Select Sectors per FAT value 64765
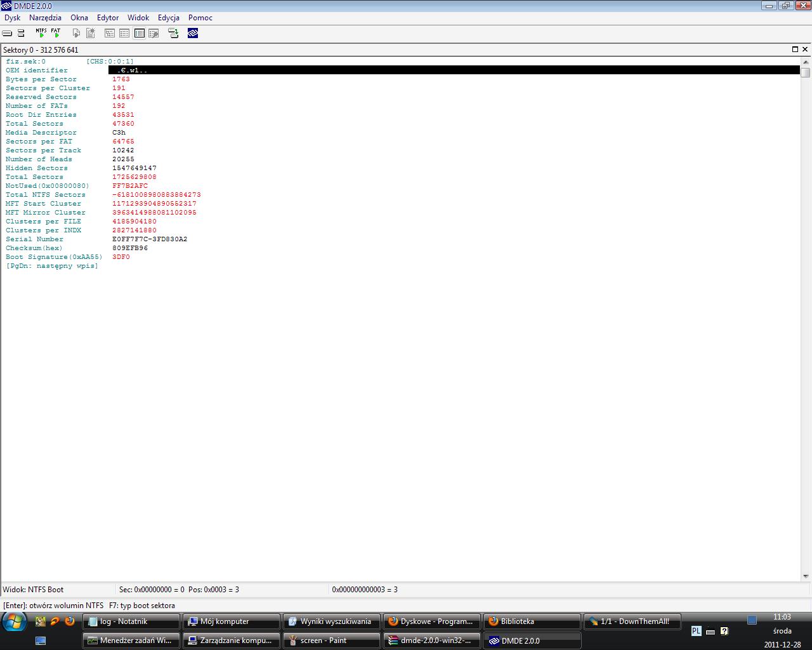 123,142
